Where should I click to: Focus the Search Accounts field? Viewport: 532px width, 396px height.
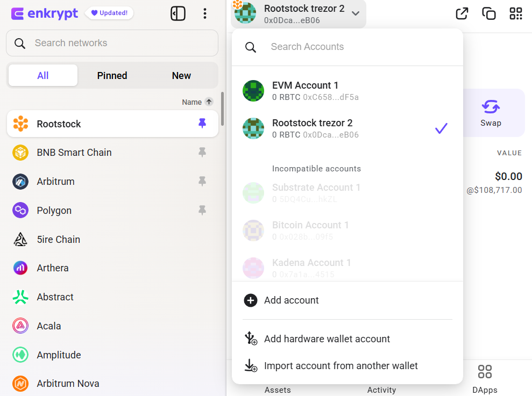click(x=347, y=47)
